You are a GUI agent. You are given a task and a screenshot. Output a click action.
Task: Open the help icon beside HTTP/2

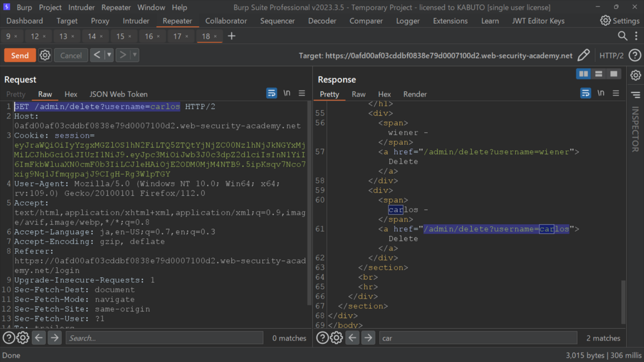(x=635, y=55)
